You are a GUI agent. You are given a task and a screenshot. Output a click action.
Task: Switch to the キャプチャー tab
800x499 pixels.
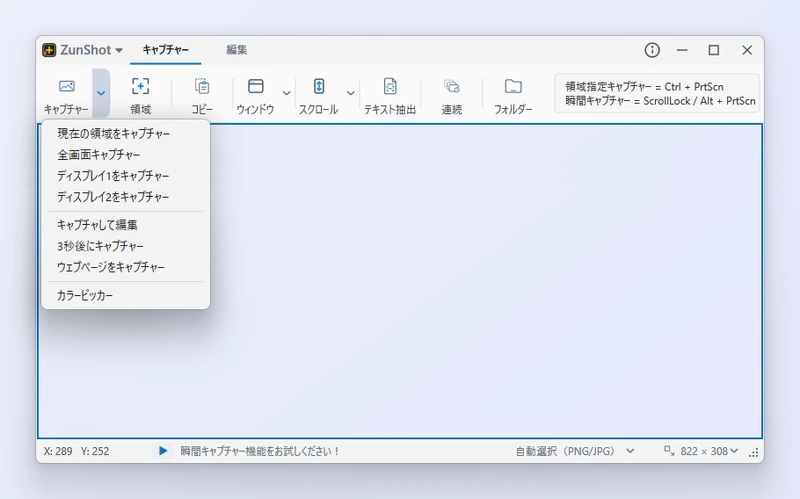165,49
